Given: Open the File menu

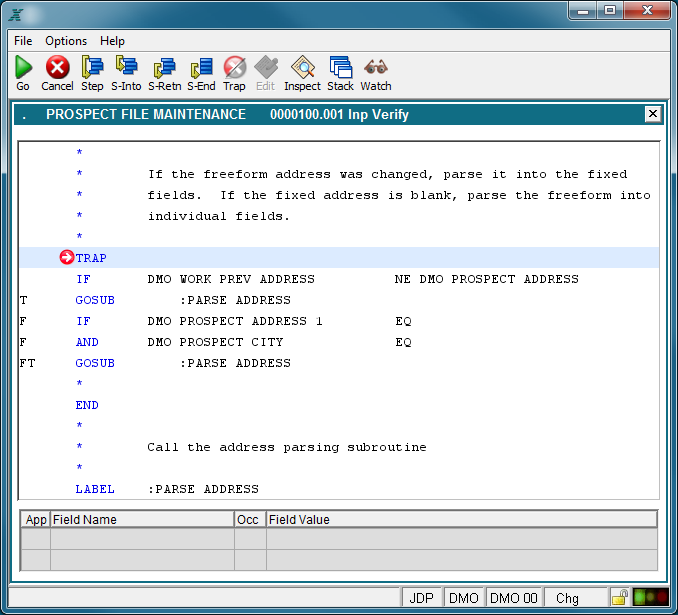Looking at the screenshot, I should pos(23,41).
